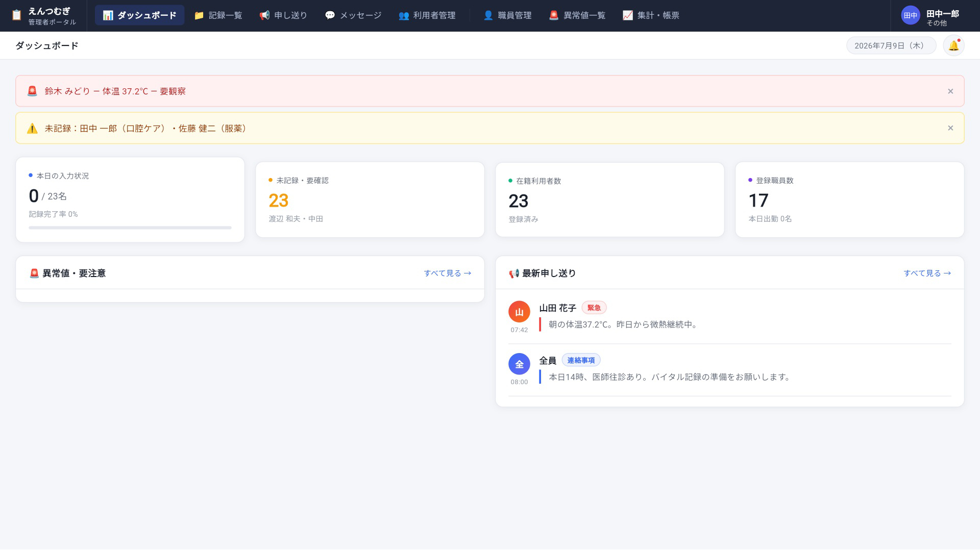Click the 未記録：田中 一郎（口腔ケア） warning text
Image resolution: width=980 pixels, height=551 pixels.
coord(147,129)
